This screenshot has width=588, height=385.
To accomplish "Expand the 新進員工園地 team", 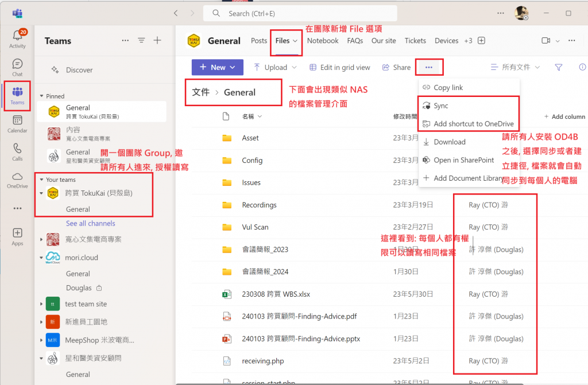I will (x=41, y=322).
